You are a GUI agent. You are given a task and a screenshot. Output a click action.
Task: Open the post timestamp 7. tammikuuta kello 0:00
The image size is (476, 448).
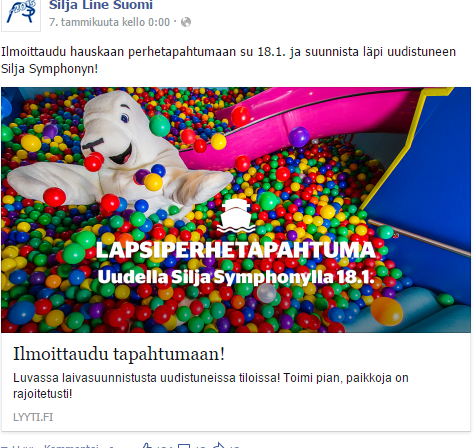coord(109,22)
